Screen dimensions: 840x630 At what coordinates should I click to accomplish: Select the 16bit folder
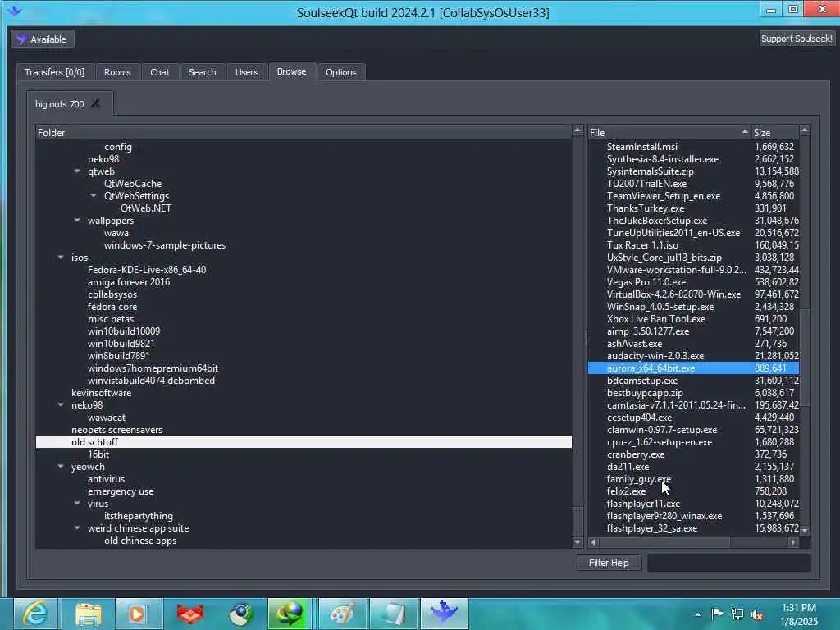98,454
